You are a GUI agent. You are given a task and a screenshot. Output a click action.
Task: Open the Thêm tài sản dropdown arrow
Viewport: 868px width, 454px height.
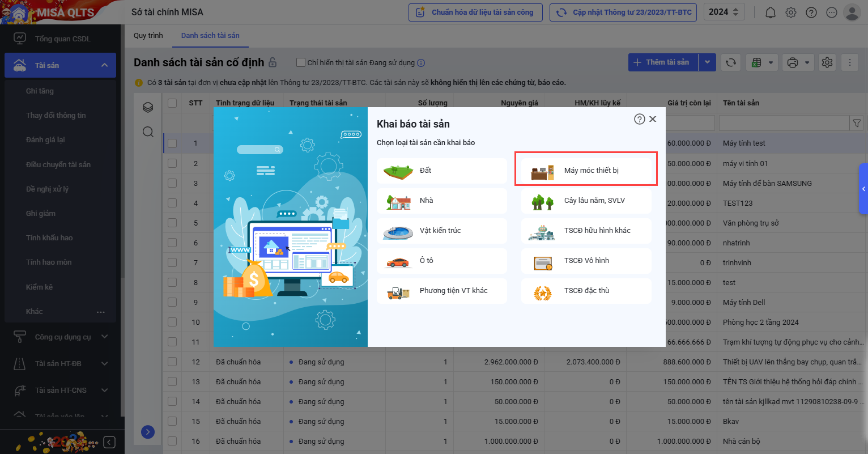point(707,62)
